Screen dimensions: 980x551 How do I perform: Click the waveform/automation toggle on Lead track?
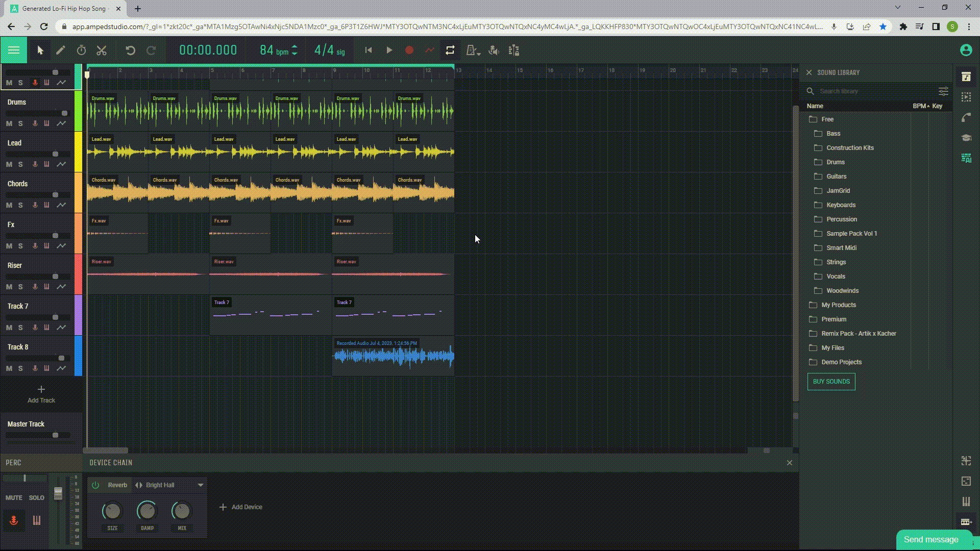coord(61,164)
